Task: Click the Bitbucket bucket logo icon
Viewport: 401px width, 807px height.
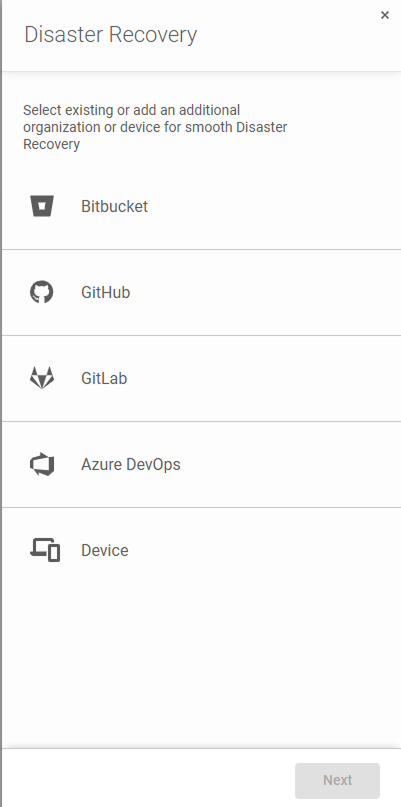Action: point(42,206)
